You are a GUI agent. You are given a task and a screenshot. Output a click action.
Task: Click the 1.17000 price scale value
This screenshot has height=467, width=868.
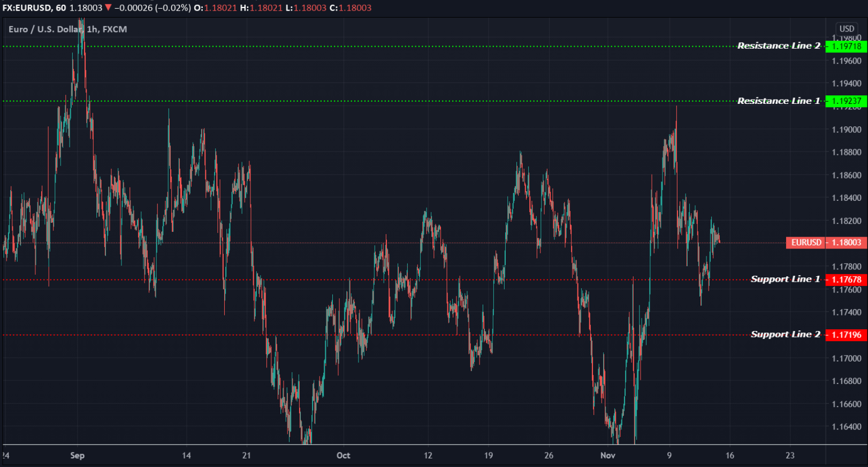coord(847,358)
